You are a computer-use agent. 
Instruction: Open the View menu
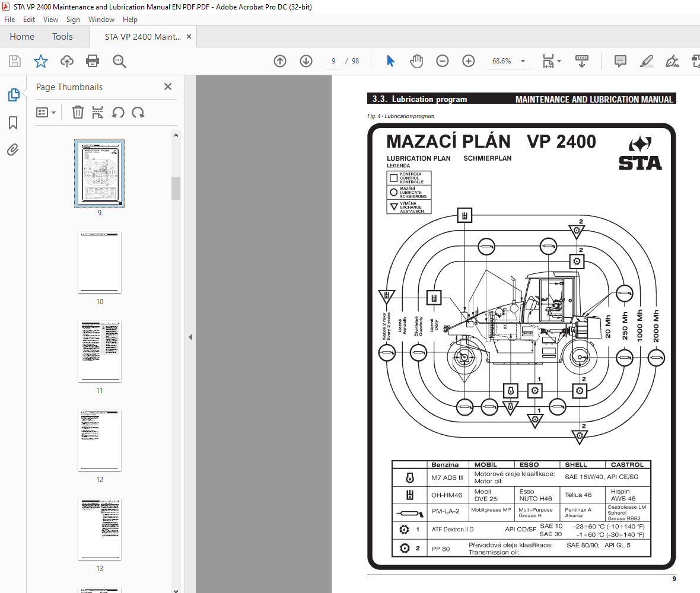click(50, 20)
